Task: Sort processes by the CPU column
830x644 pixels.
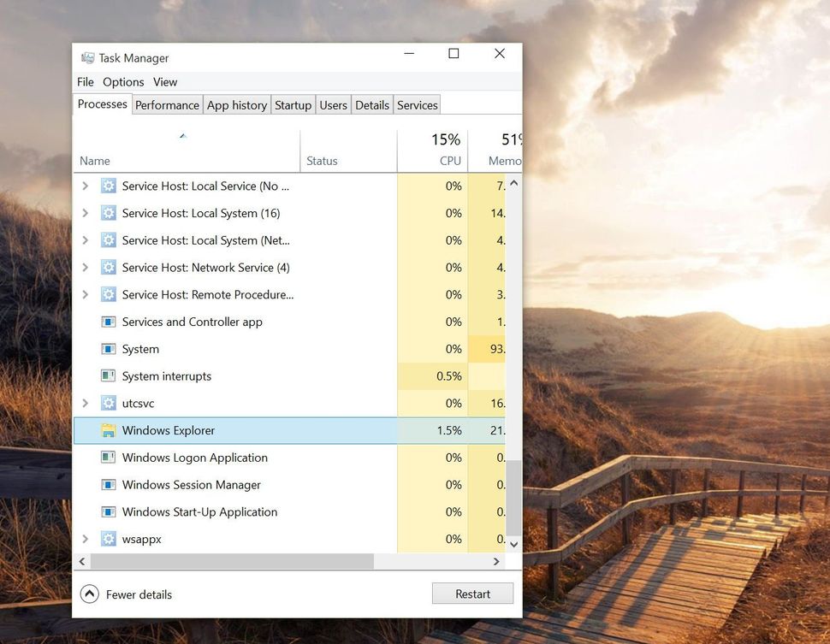Action: click(445, 151)
